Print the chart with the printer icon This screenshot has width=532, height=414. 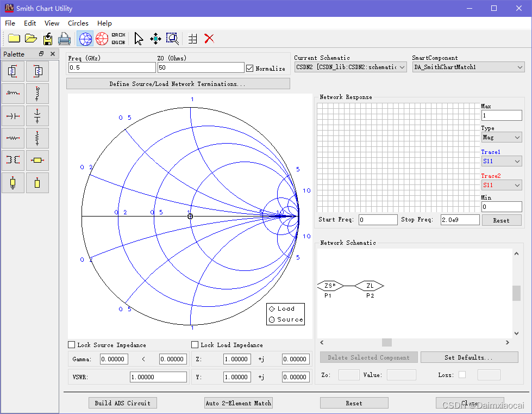64,39
